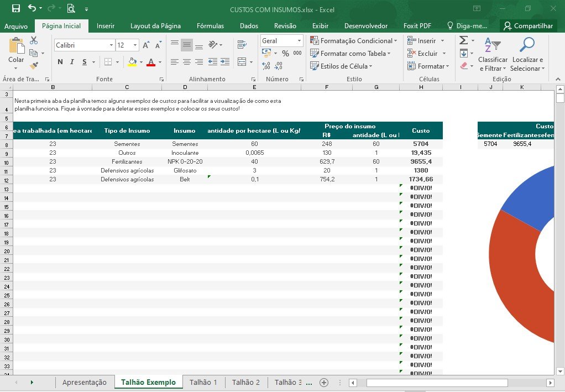Toggle bold formatting N button
The image size is (565, 392).
pos(60,62)
